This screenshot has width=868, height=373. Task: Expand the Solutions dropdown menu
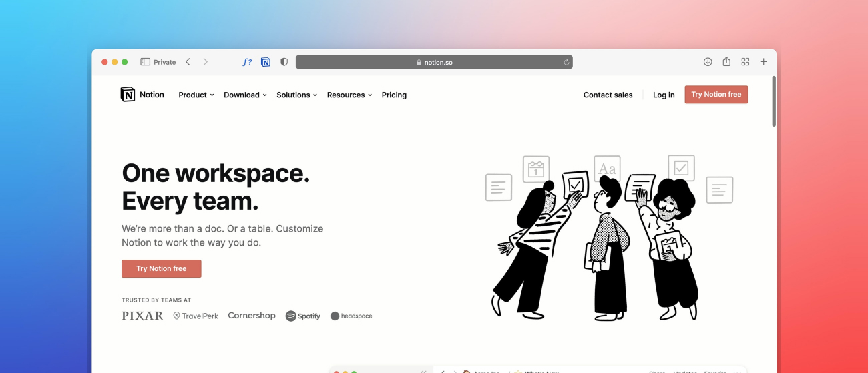point(297,95)
